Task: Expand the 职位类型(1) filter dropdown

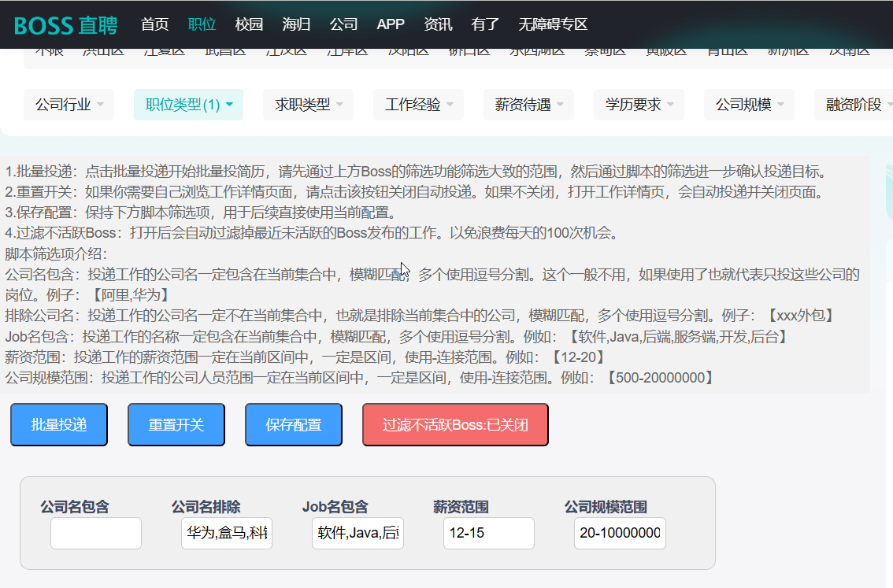Action: [188, 105]
